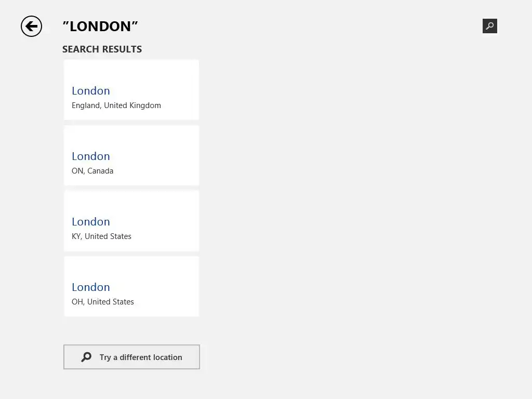Click the "LONDON" page title
Screen dimensions: 532x399
coord(100,26)
